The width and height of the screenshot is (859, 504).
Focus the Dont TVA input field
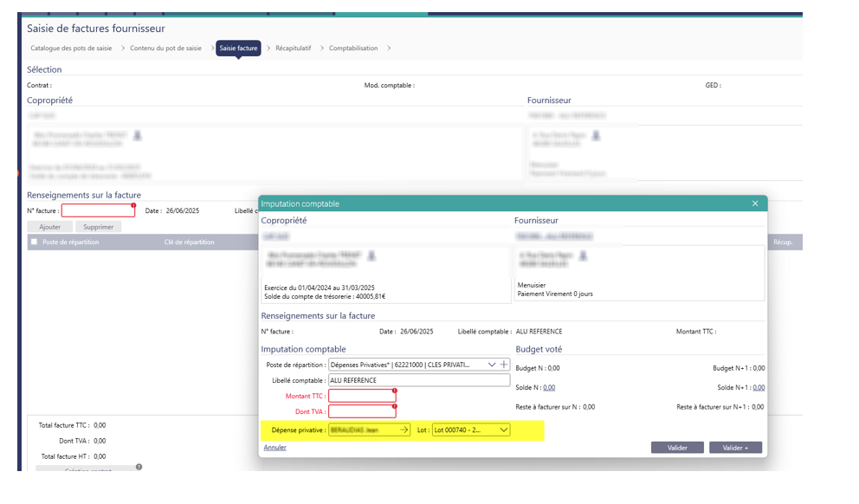361,411
